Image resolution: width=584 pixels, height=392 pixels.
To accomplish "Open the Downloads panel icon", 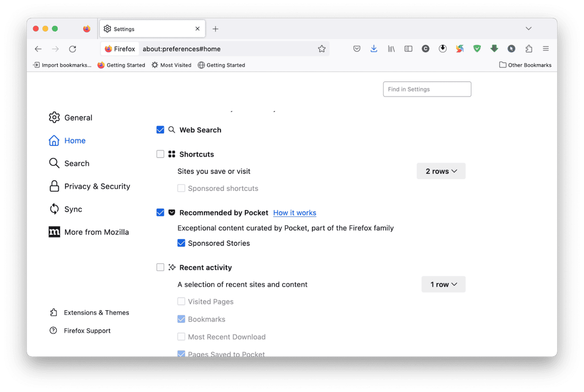I will (374, 48).
